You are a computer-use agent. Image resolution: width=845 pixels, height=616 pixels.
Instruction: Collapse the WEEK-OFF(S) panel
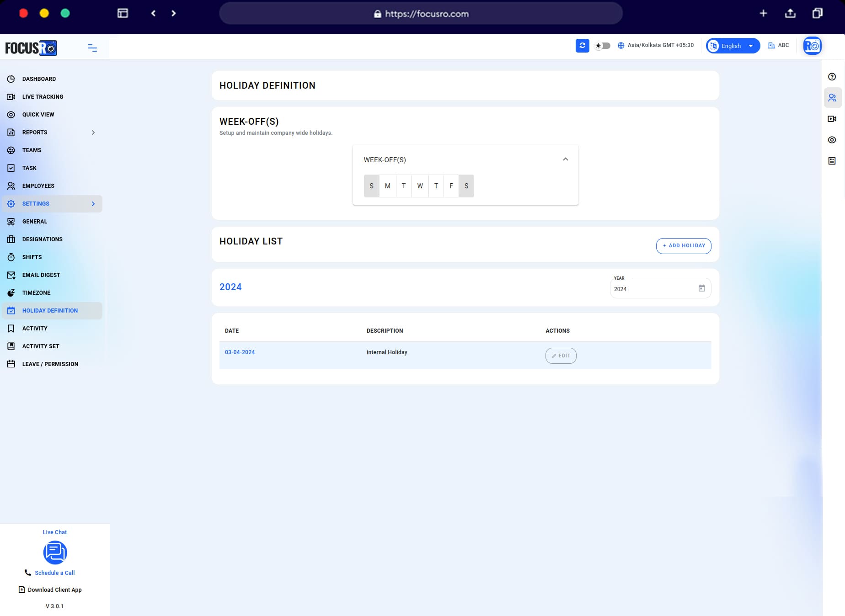[565, 159]
